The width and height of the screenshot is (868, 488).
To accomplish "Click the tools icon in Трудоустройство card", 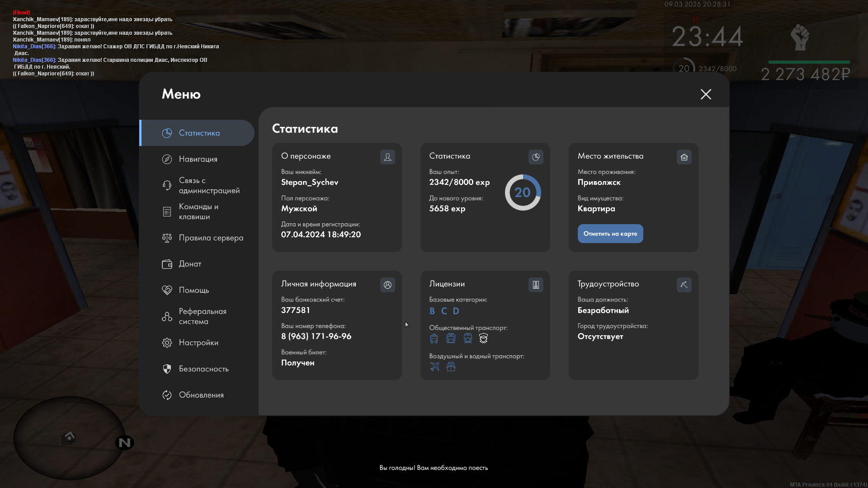I will pyautogui.click(x=684, y=285).
